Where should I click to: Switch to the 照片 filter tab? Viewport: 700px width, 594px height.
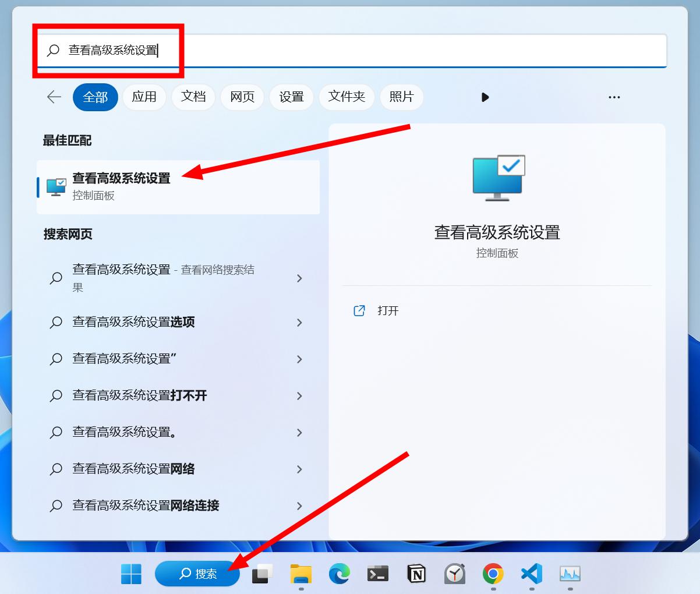[x=401, y=97]
